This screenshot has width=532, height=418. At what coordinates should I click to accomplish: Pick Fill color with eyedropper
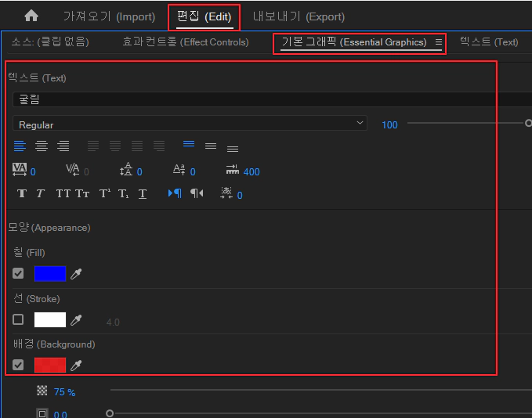coord(76,274)
